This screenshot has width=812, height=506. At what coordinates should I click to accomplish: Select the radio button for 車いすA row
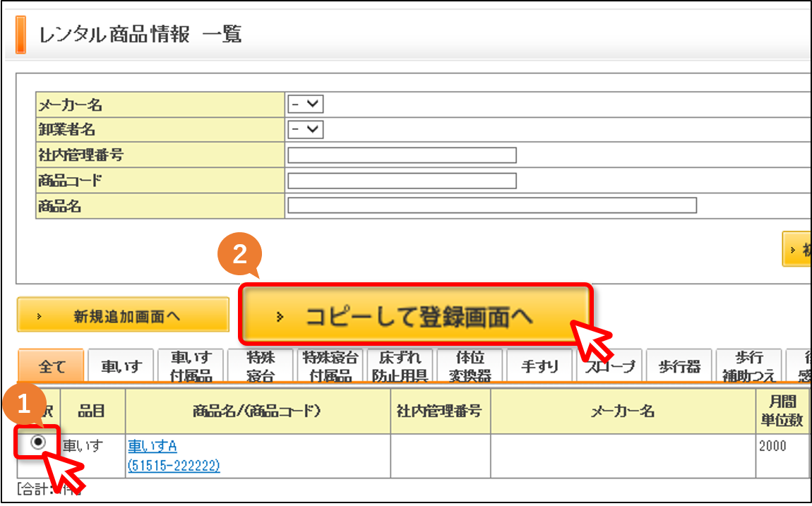pos(38,442)
